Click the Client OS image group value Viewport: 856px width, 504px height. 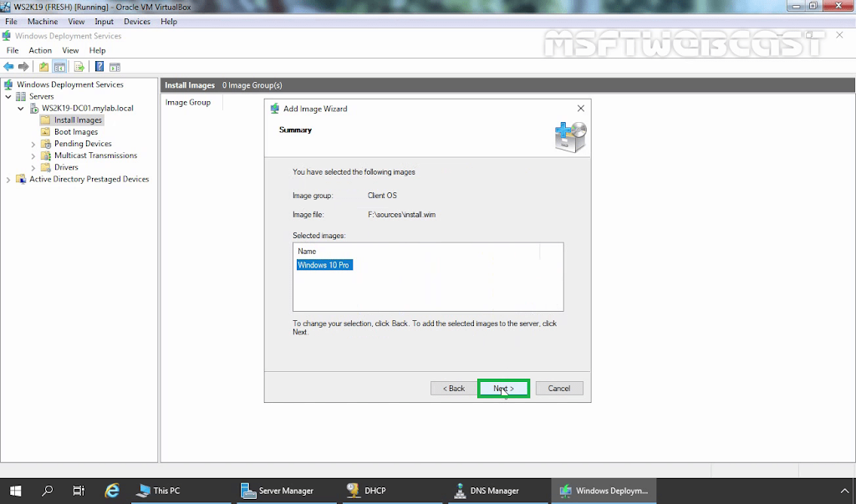(x=382, y=195)
